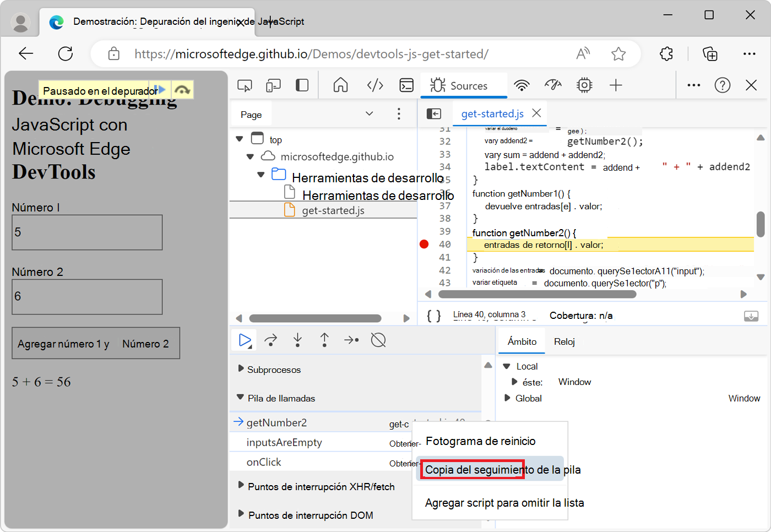Click the Número 1 input field

point(87,232)
